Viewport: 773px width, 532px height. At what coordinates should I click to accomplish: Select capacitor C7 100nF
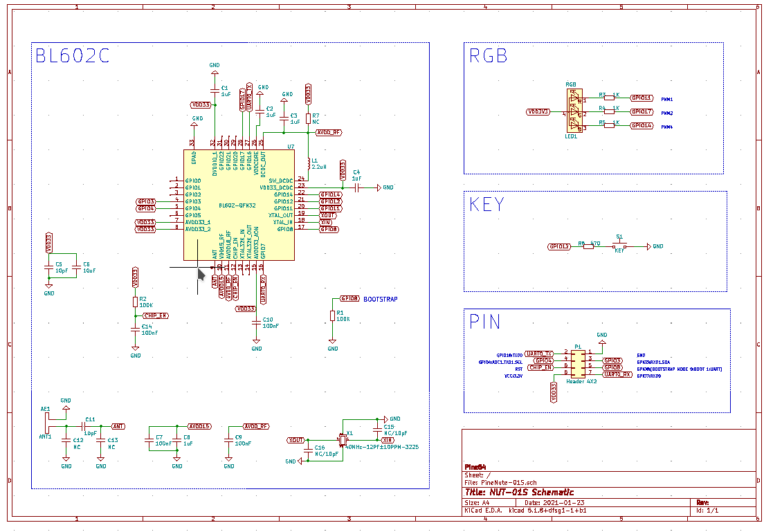pos(149,440)
